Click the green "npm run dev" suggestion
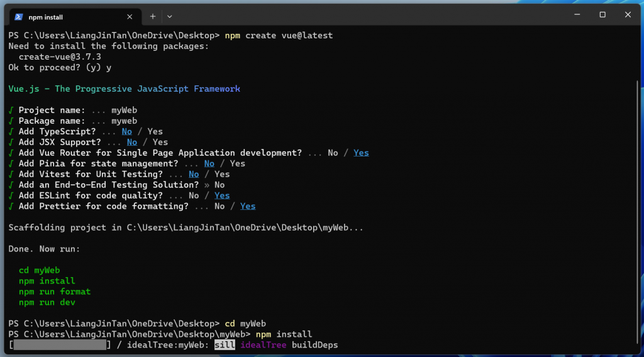 47,302
